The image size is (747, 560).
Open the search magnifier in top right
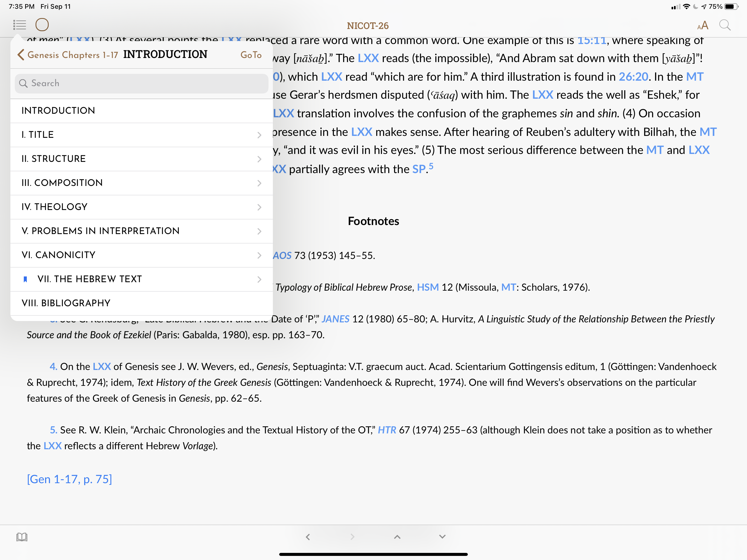coord(725,25)
